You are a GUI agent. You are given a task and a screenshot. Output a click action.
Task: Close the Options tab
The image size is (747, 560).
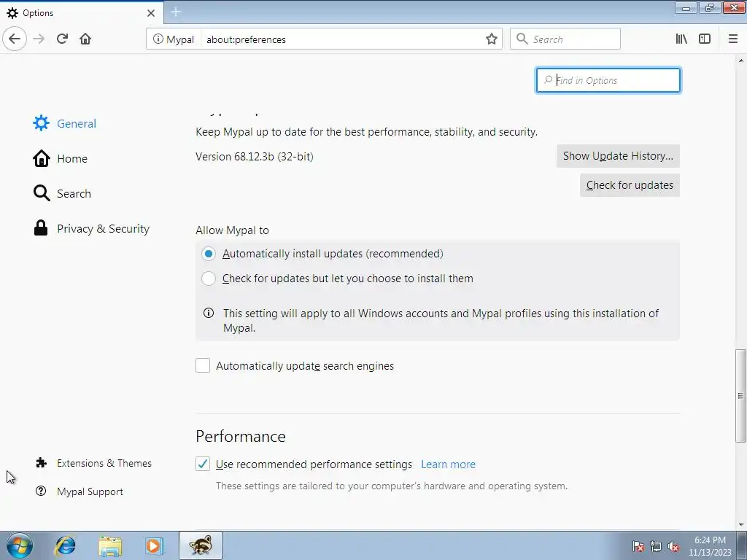pyautogui.click(x=151, y=13)
